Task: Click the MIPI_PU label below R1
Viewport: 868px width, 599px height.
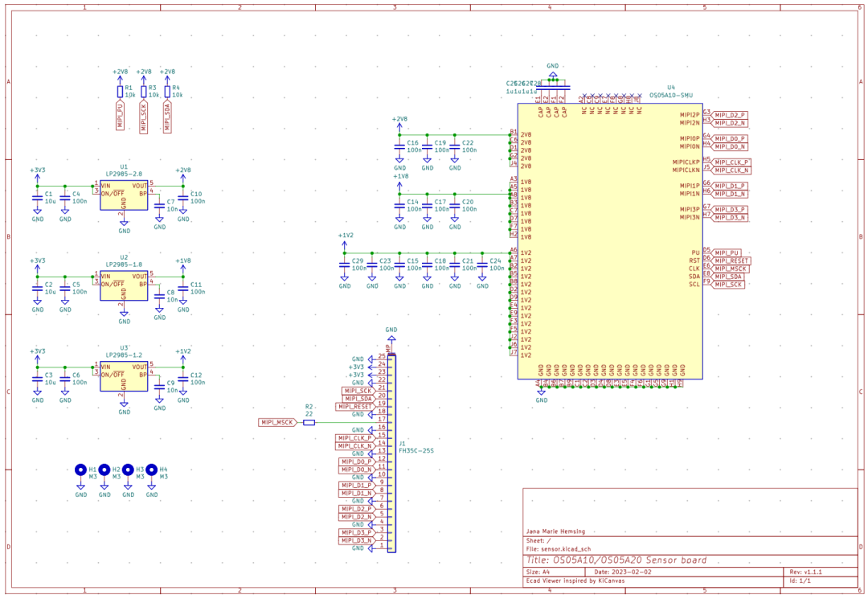Action: [x=120, y=115]
